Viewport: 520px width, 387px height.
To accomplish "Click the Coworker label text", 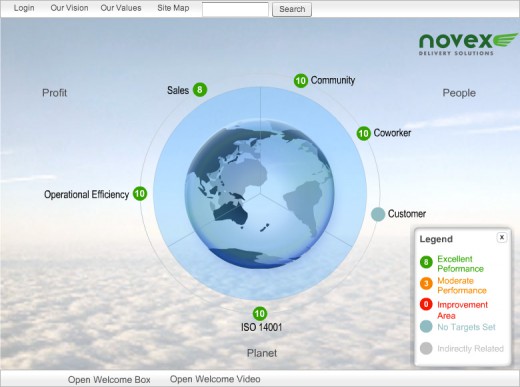I will [392, 133].
